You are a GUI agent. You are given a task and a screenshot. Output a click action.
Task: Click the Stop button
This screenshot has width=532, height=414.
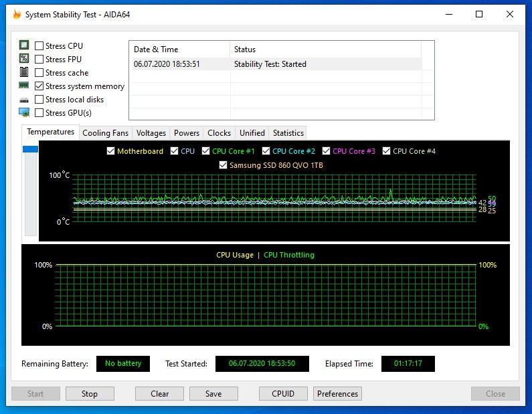90,394
